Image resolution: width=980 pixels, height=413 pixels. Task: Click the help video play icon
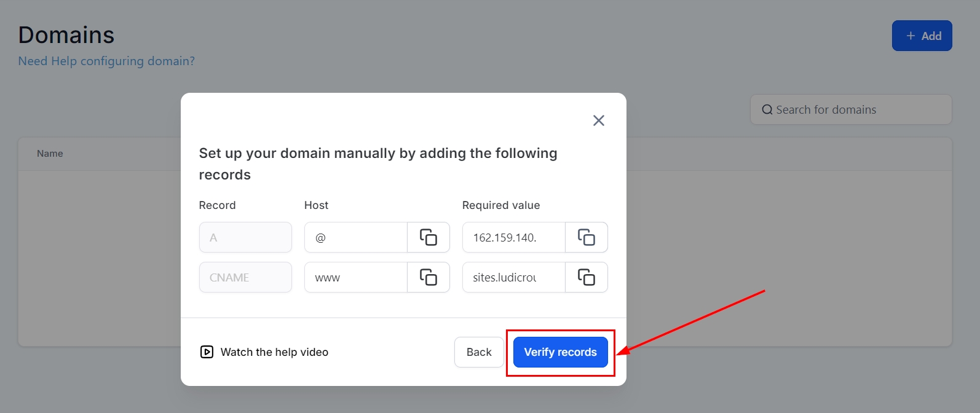[207, 352]
